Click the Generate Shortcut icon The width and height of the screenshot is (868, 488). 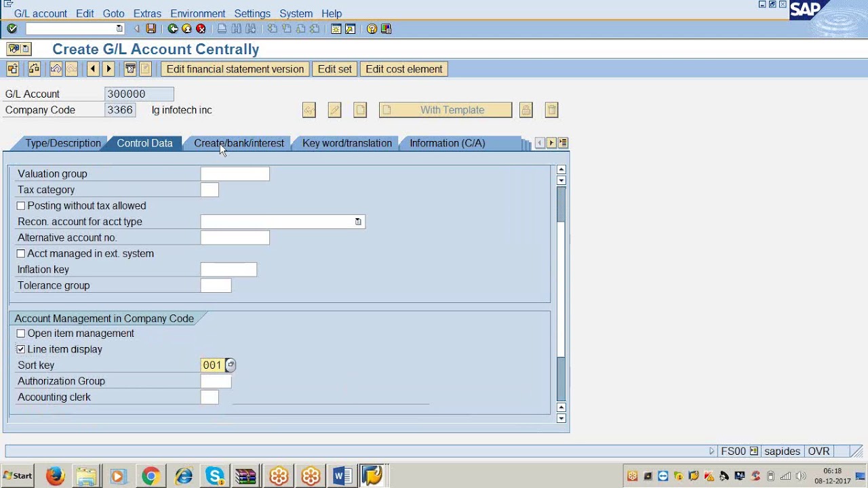coord(350,28)
